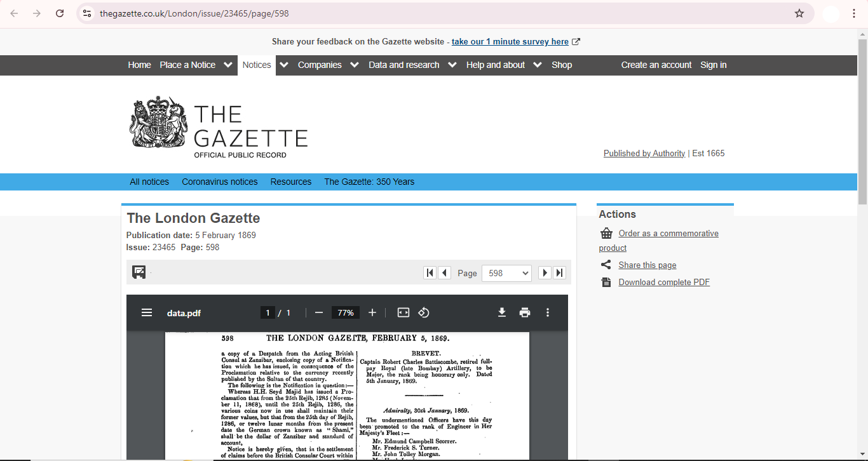Open the Shop menu item
Image resolution: width=868 pixels, height=461 pixels.
pyautogui.click(x=562, y=65)
